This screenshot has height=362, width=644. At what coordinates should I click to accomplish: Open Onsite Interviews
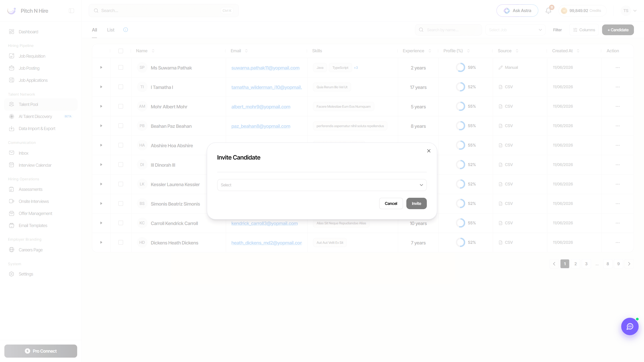coord(41,201)
